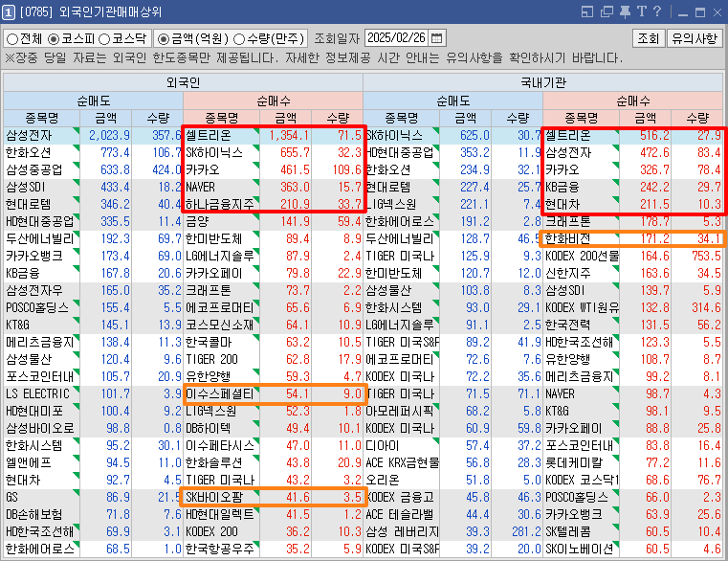Click 신한지주 stock name
Image resolution: width=728 pixels, height=561 pixels.
(567, 273)
